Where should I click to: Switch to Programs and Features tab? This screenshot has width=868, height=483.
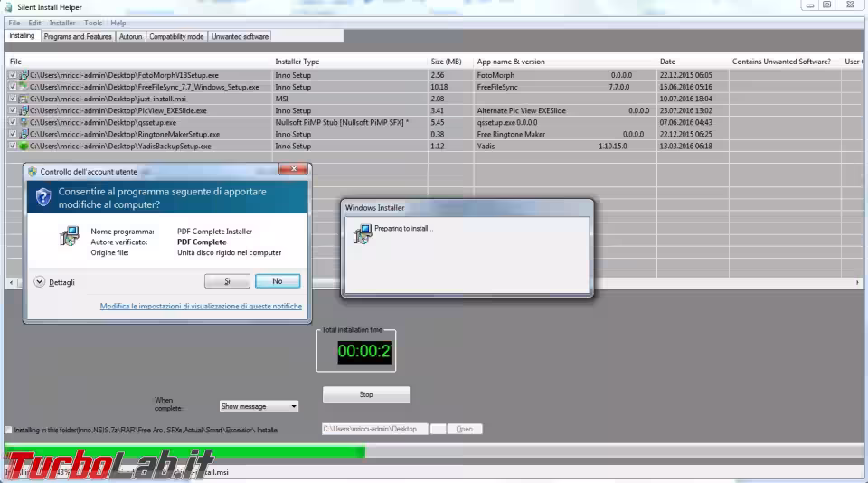78,36
